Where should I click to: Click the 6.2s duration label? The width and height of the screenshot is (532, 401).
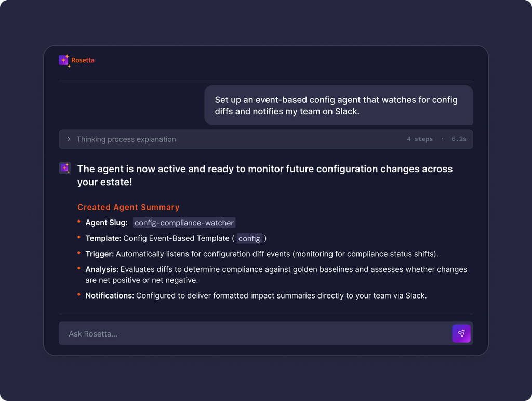(459, 139)
